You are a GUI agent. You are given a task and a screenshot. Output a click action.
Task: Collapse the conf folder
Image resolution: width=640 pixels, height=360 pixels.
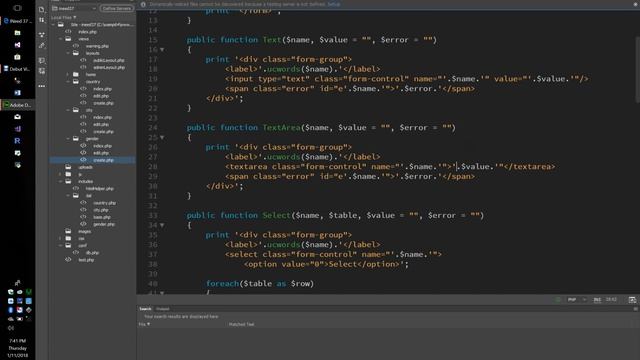(x=61, y=245)
